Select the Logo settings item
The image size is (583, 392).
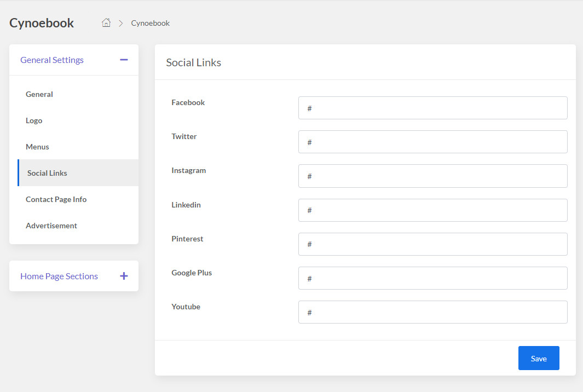click(34, 120)
